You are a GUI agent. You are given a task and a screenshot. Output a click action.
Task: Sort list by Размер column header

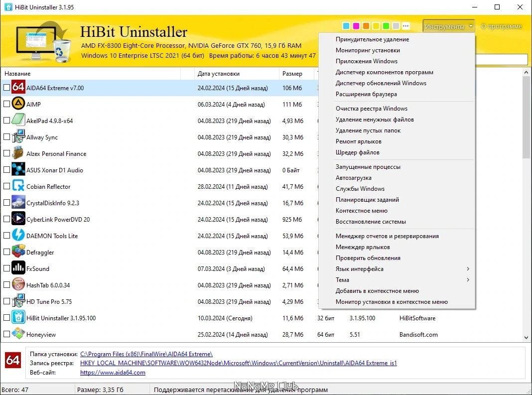click(x=296, y=73)
